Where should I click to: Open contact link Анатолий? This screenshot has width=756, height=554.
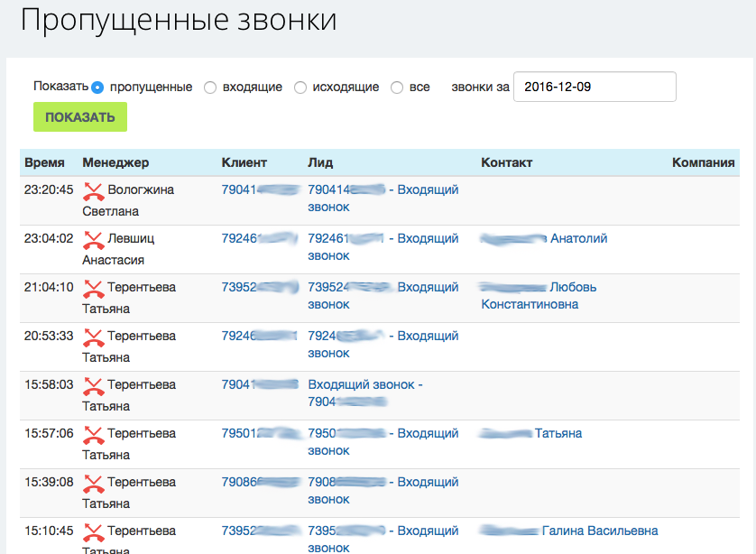[x=578, y=238]
